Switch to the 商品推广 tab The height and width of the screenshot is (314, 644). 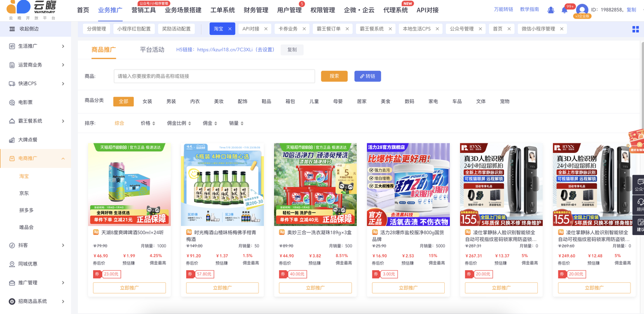pos(104,50)
